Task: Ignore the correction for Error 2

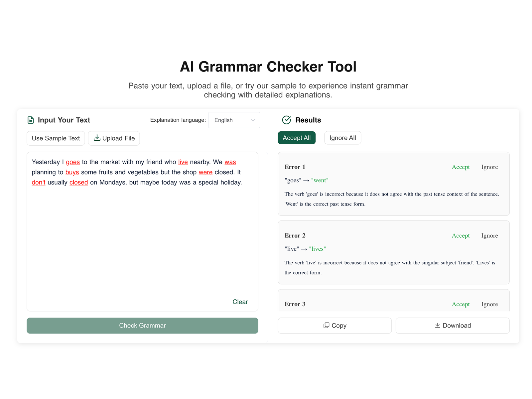Action: coord(489,235)
